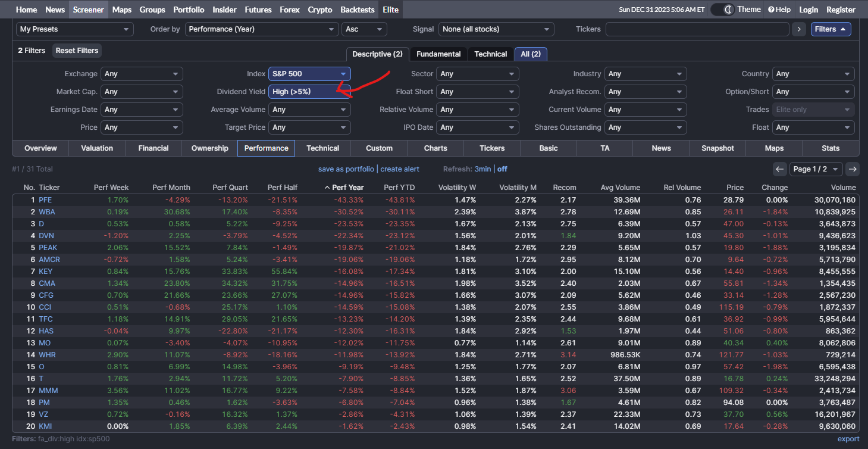Sort by Perf Week column header
This screenshot has height=449, width=868.
point(111,188)
